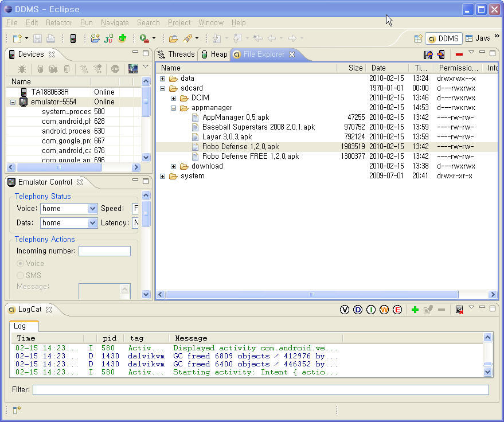
Task: Open the Navigate menu
Action: tap(115, 23)
